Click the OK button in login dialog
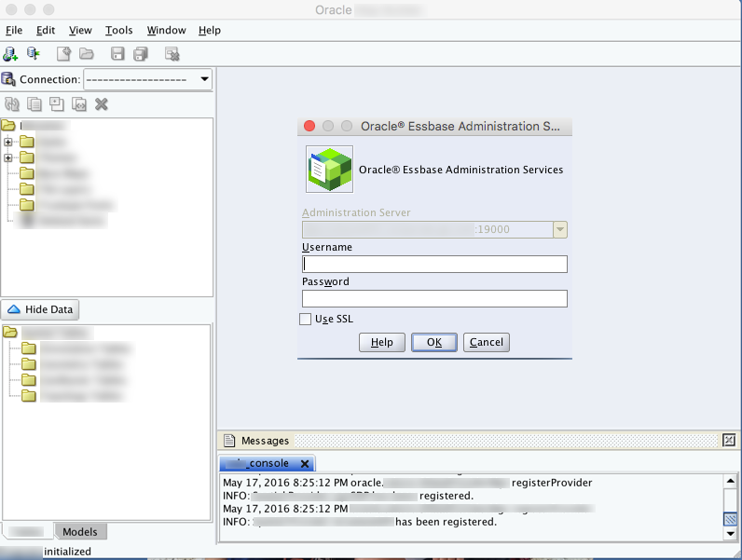The width and height of the screenshot is (742, 560). pos(433,342)
